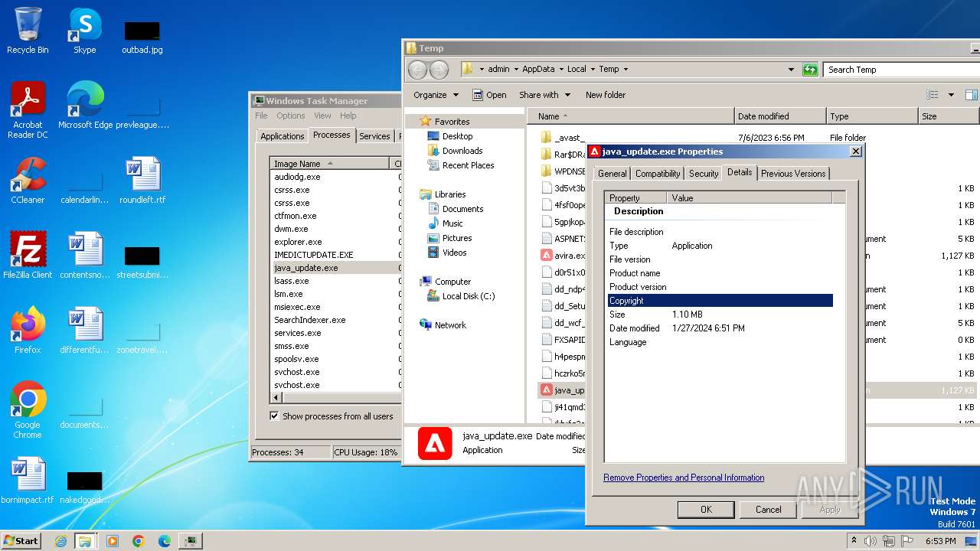This screenshot has height=551, width=980.
Task: Launch Acrobat Reader DC shortcut
Action: pyautogui.click(x=28, y=109)
